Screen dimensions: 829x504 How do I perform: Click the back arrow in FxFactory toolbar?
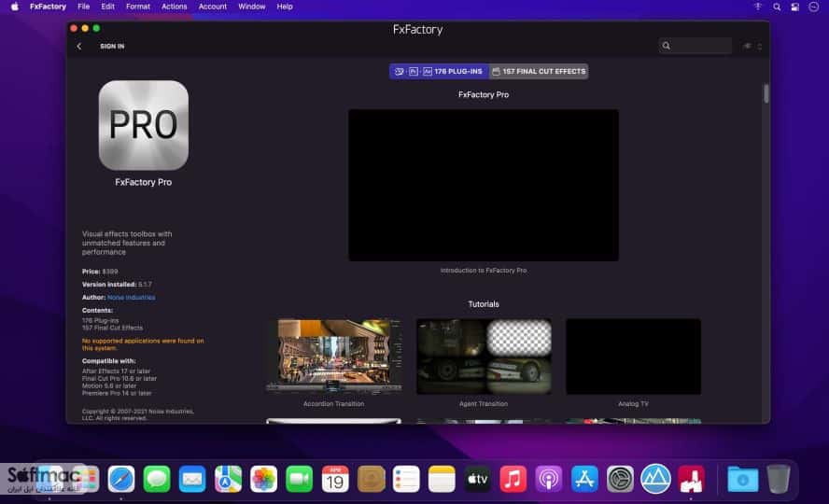(79, 46)
